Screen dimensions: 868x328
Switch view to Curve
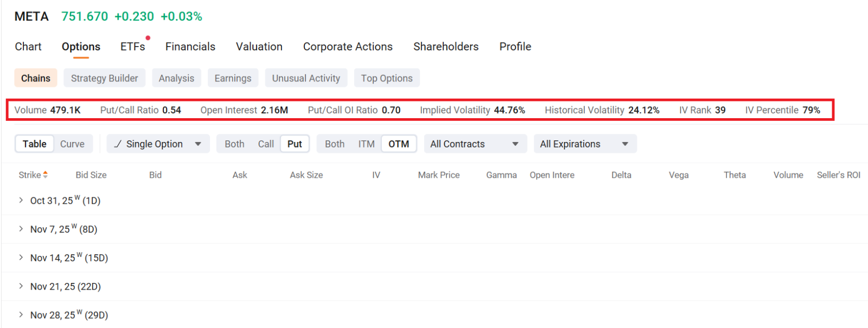click(72, 144)
